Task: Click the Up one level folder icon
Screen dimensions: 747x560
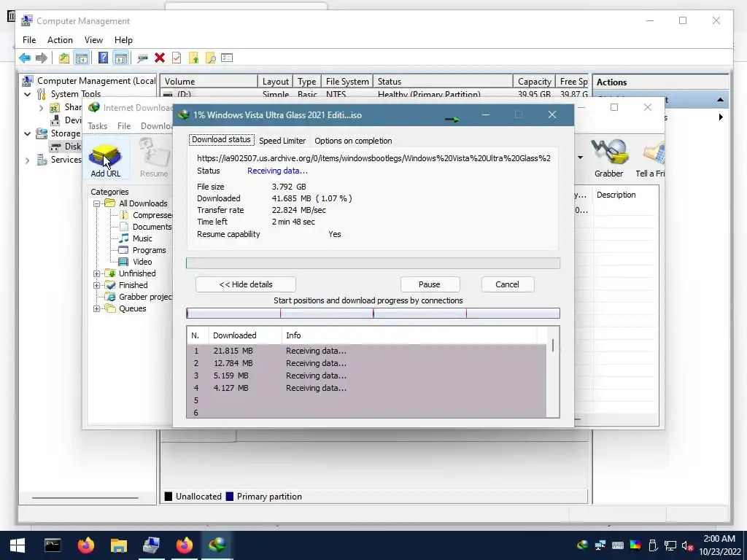Action: [x=64, y=58]
